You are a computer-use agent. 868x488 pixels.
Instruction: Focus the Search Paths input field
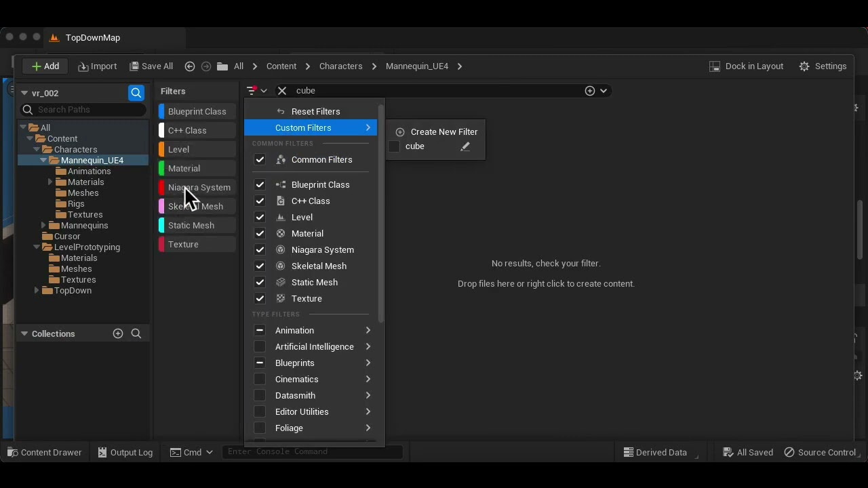(83, 109)
